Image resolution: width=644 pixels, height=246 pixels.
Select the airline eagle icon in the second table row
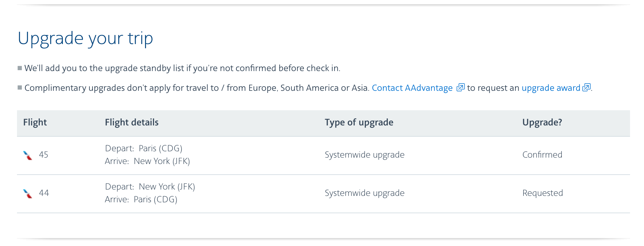pyautogui.click(x=27, y=193)
